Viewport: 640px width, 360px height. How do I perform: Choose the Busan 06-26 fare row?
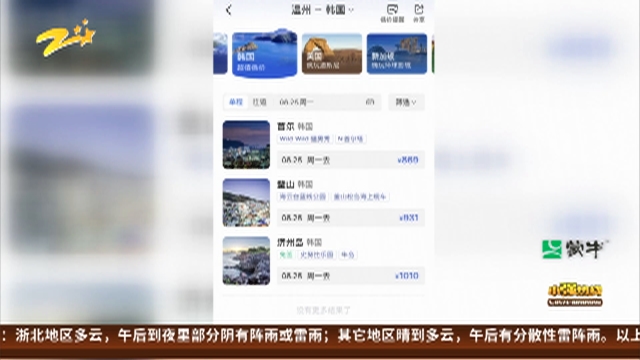click(x=351, y=218)
